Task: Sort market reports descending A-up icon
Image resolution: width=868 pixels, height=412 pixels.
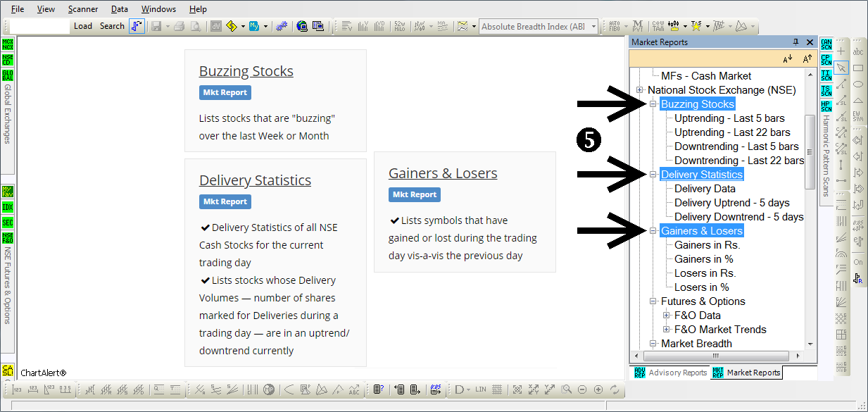Action: click(807, 59)
